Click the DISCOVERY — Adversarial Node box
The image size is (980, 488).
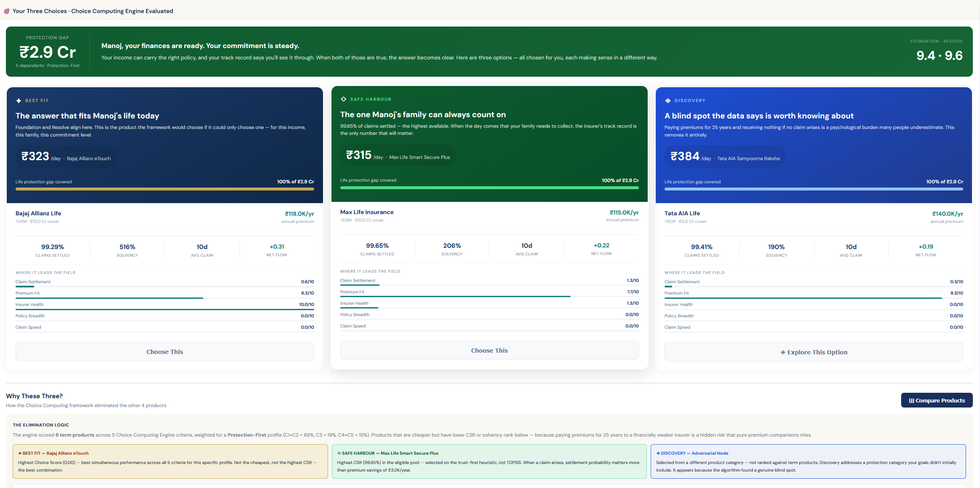click(x=808, y=461)
